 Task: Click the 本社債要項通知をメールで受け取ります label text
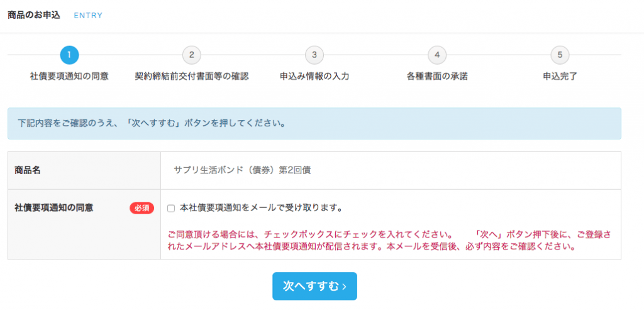pyautogui.click(x=261, y=208)
